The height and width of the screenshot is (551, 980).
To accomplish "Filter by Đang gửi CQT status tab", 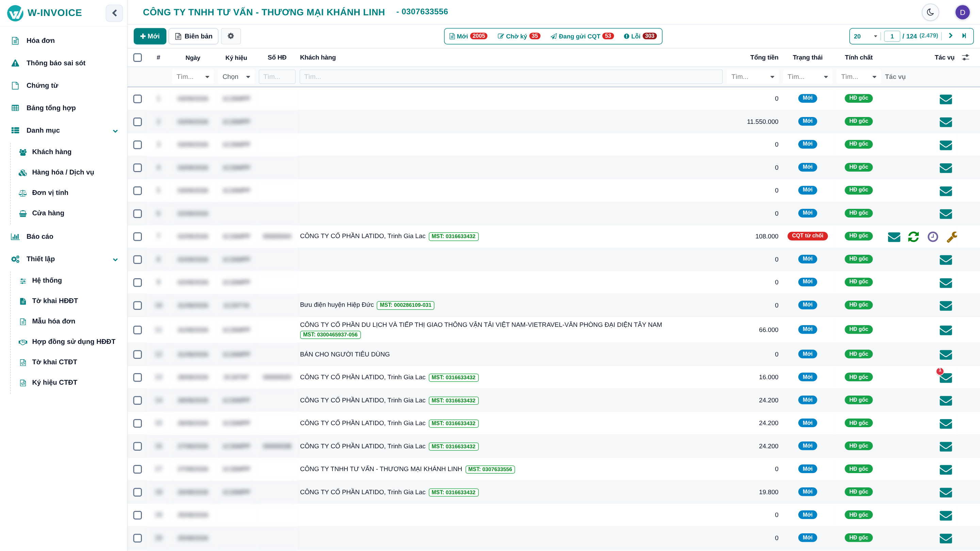I will pyautogui.click(x=582, y=36).
